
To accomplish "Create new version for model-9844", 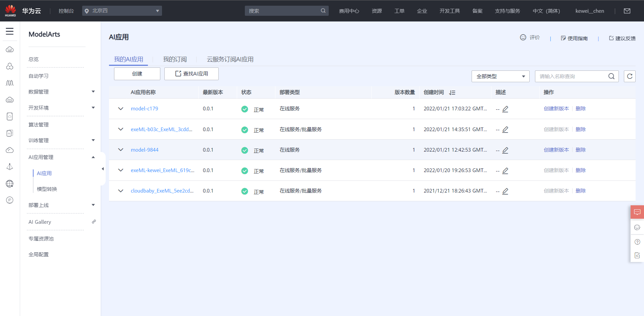I will [x=556, y=150].
